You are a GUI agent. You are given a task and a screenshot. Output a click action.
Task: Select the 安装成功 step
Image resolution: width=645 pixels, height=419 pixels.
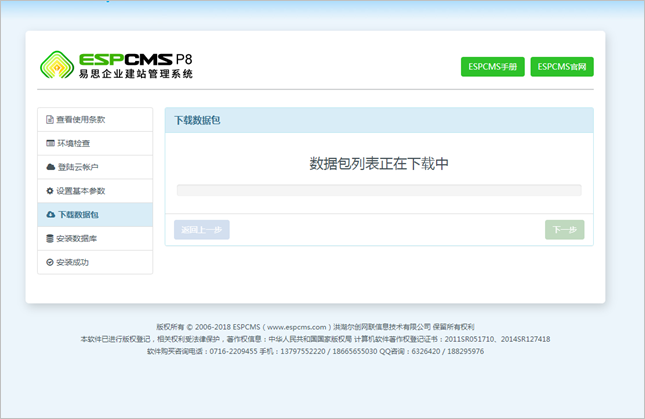95,262
